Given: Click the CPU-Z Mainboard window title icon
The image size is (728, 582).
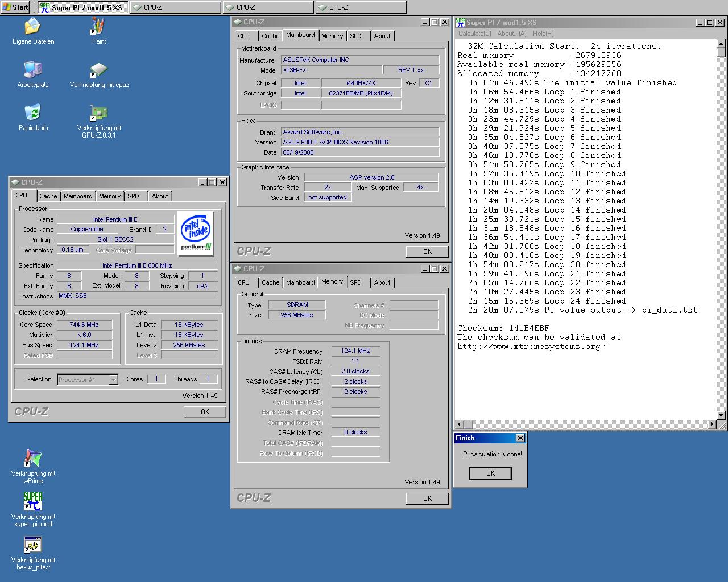Looking at the screenshot, I should 238,22.
